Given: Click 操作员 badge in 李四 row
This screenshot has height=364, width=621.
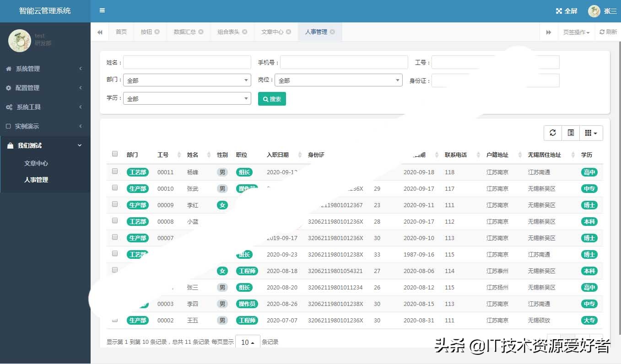Looking at the screenshot, I should (247, 304).
